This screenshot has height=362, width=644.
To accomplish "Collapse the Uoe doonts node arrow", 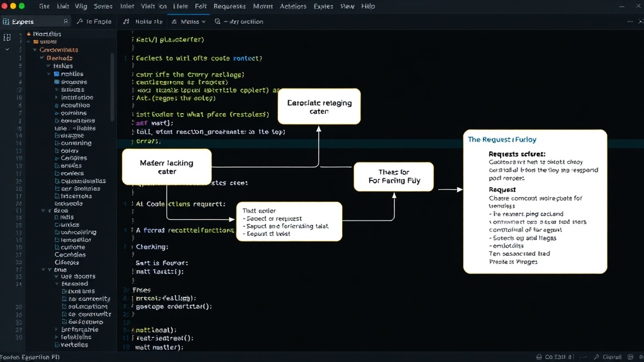I will (57, 277).
